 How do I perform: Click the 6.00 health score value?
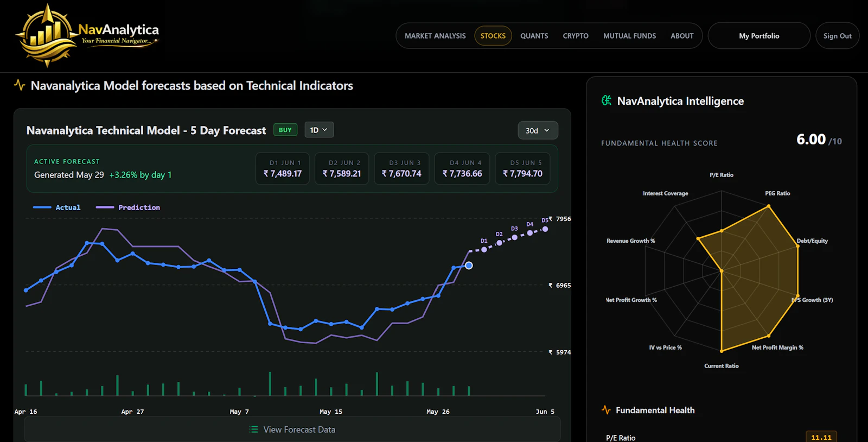pos(811,140)
